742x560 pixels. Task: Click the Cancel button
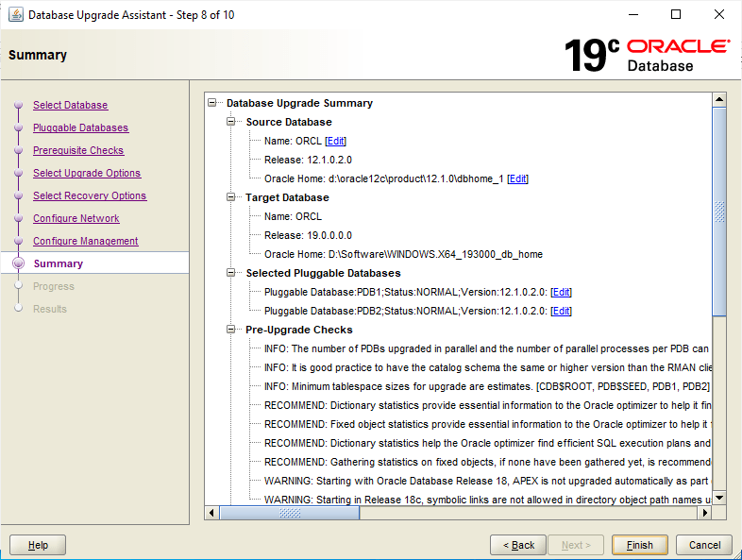point(704,545)
